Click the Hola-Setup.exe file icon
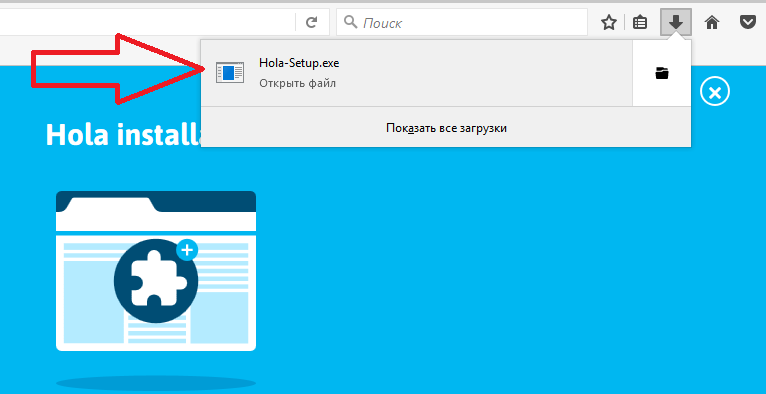 (x=230, y=73)
